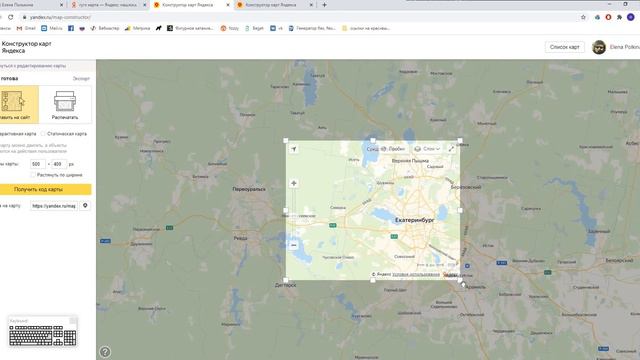Image resolution: width=640 pixels, height=360 pixels.
Task: Switch to the 'гугл карта — Яндекс' tab
Action: pyautogui.click(x=108, y=5)
